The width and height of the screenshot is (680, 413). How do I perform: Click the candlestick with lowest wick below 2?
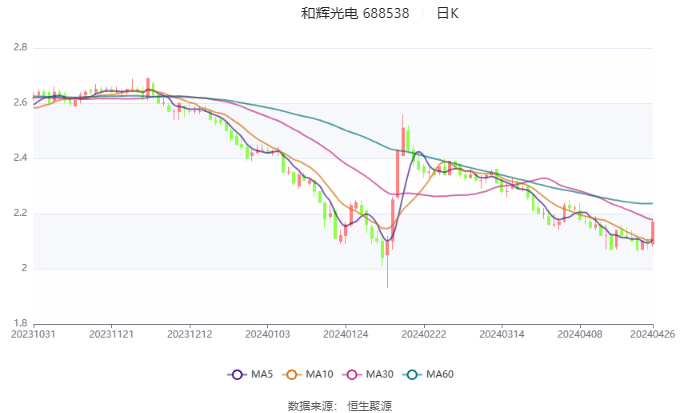[x=387, y=260]
